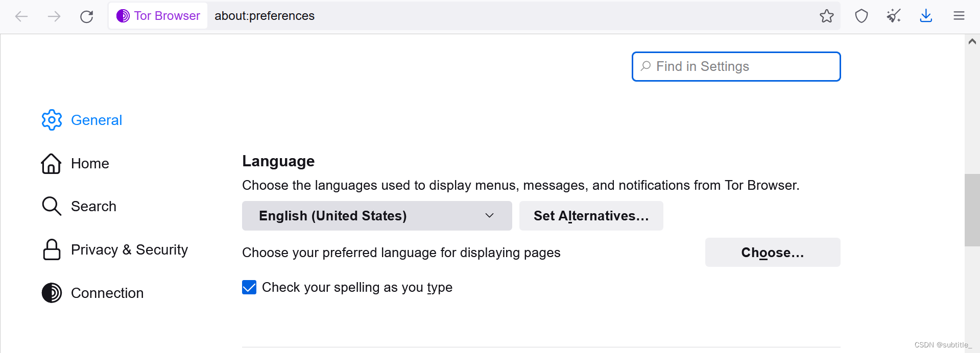Click the Privacy & Security lock icon
Screen dimensions: 980x353
tap(52, 249)
